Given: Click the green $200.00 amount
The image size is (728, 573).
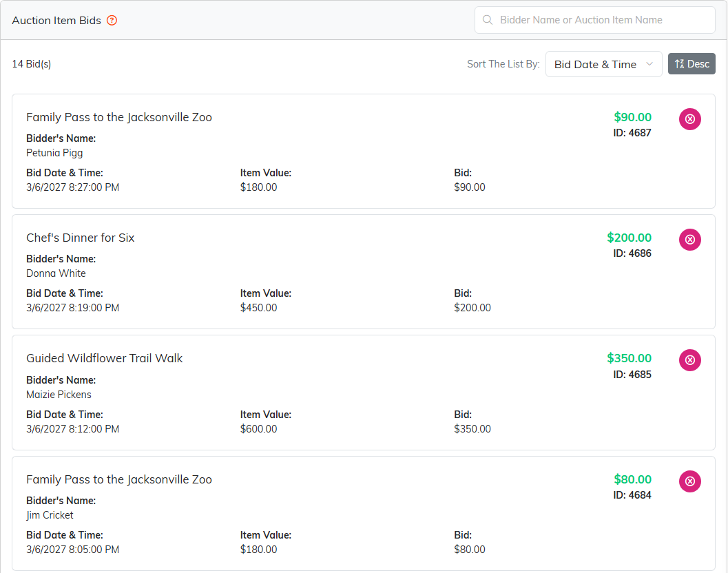Looking at the screenshot, I should (x=629, y=238).
